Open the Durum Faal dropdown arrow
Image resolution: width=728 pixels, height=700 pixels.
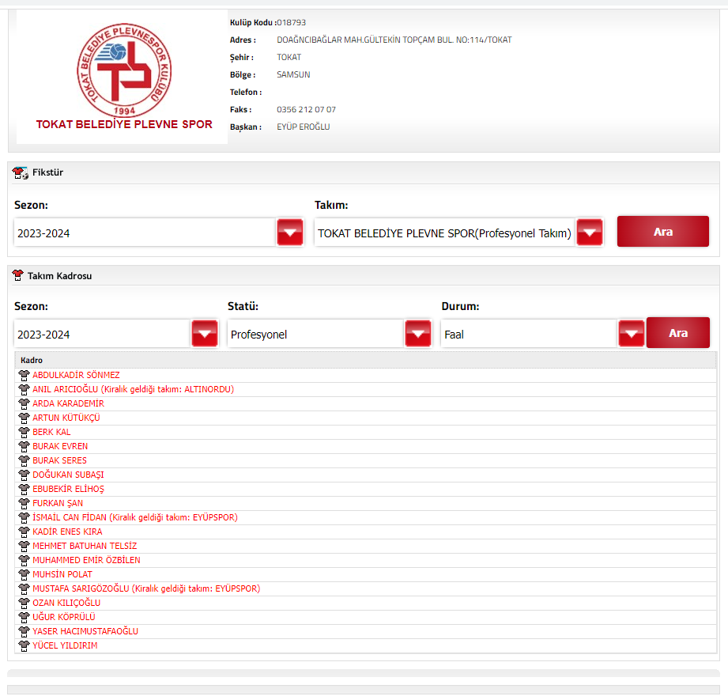[632, 334]
